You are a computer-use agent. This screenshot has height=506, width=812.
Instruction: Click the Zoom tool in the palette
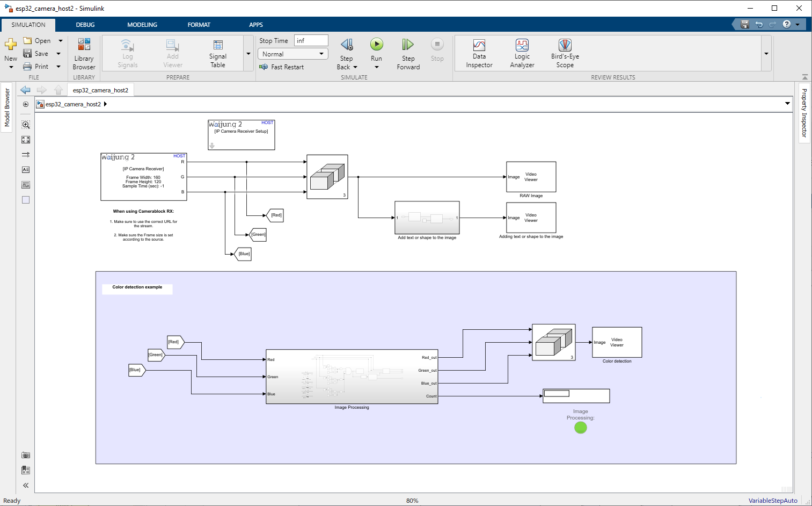pyautogui.click(x=26, y=125)
